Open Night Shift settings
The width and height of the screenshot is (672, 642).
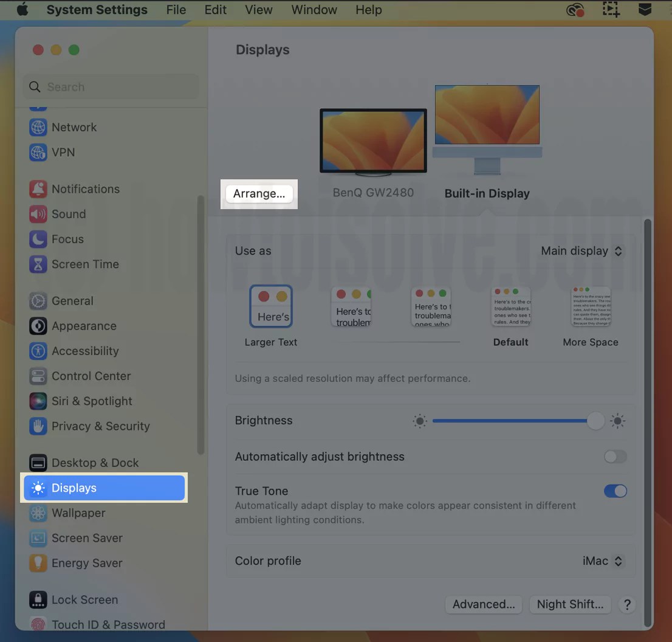click(570, 604)
